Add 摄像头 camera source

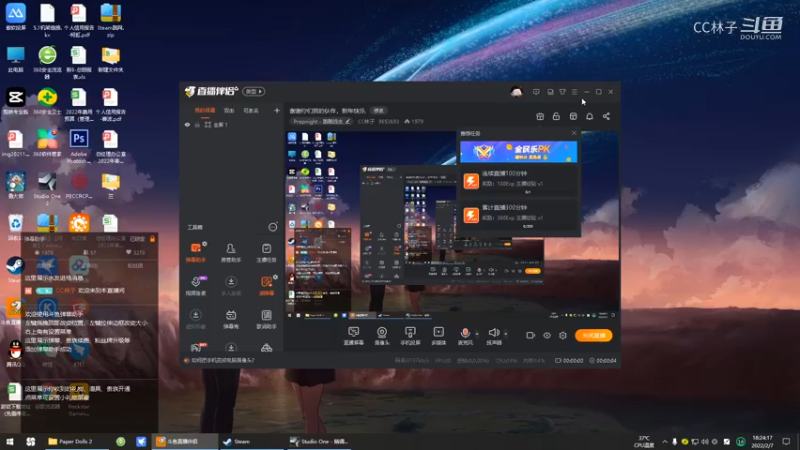click(382, 336)
